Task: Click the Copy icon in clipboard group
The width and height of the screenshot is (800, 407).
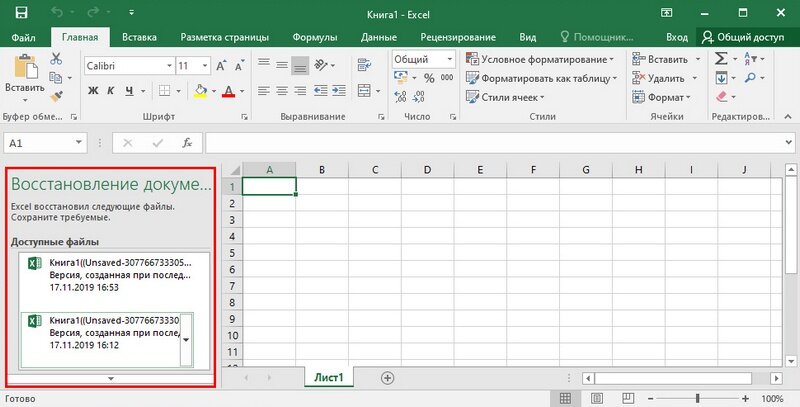Action: coord(56,78)
